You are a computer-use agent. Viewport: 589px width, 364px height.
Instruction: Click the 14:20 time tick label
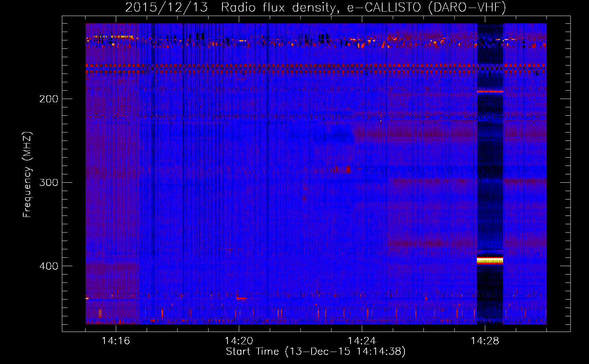tap(239, 341)
